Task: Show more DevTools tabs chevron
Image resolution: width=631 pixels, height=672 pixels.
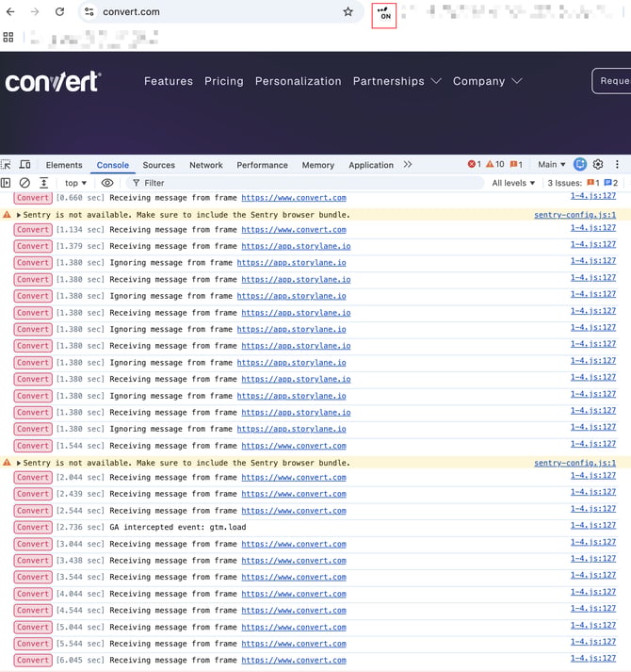Action: coord(408,165)
